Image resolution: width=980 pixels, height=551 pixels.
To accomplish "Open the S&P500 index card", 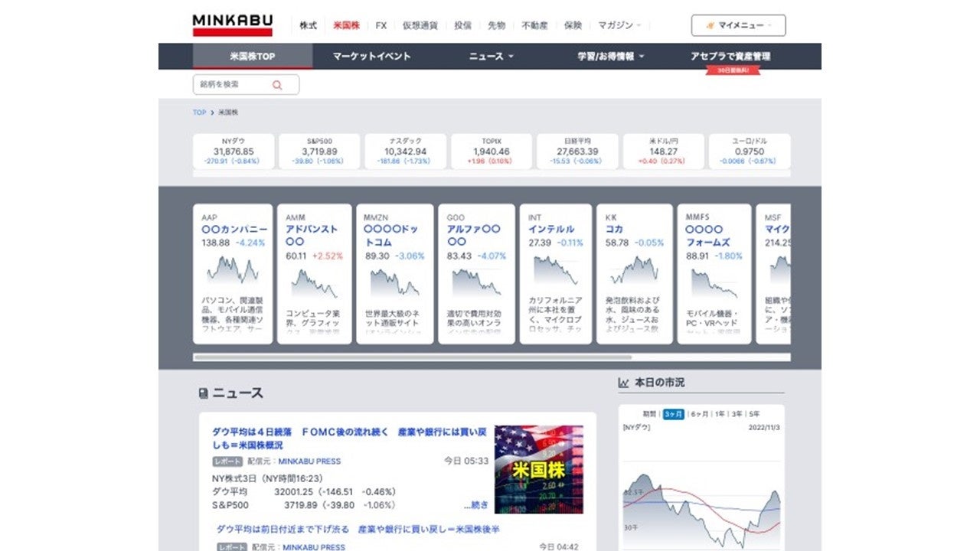I will click(318, 152).
